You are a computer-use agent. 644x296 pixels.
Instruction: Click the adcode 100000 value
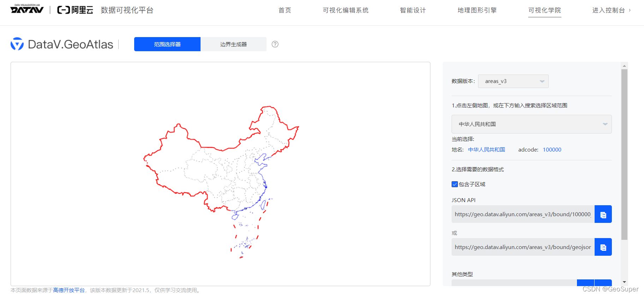tap(552, 149)
